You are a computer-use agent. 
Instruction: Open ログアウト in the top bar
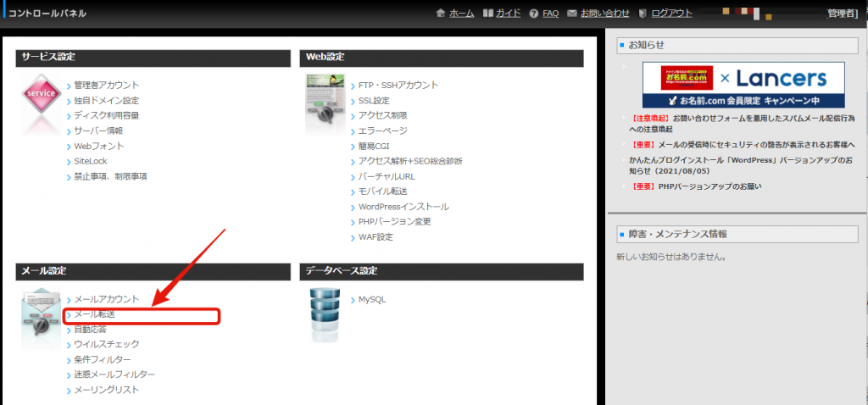672,14
